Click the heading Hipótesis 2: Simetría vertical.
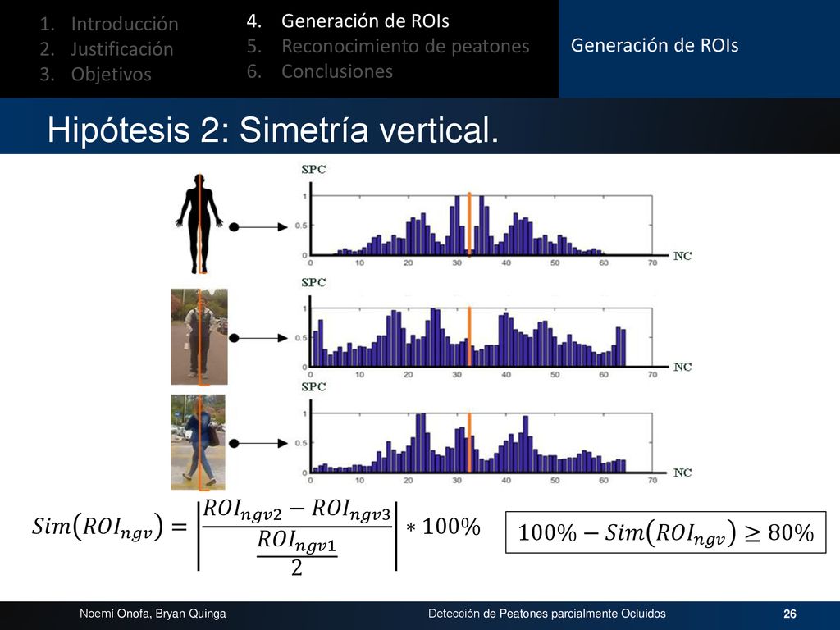Viewport: 840px width, 630px height. click(273, 130)
